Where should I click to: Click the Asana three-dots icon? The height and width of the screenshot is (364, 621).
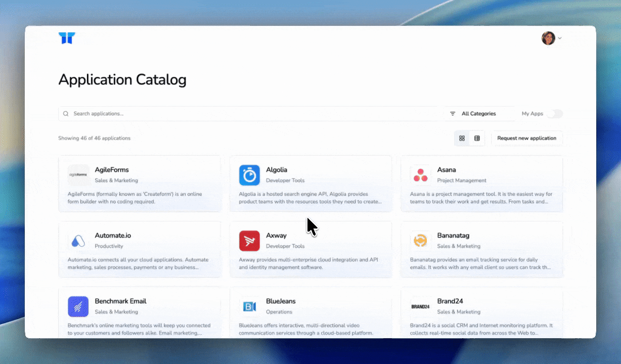420,175
